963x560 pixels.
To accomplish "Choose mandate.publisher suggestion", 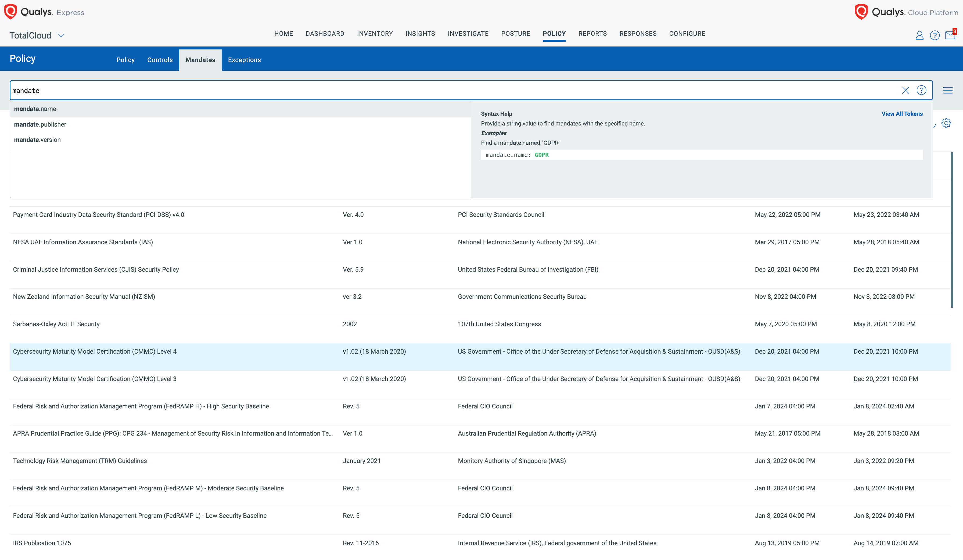I will click(240, 124).
